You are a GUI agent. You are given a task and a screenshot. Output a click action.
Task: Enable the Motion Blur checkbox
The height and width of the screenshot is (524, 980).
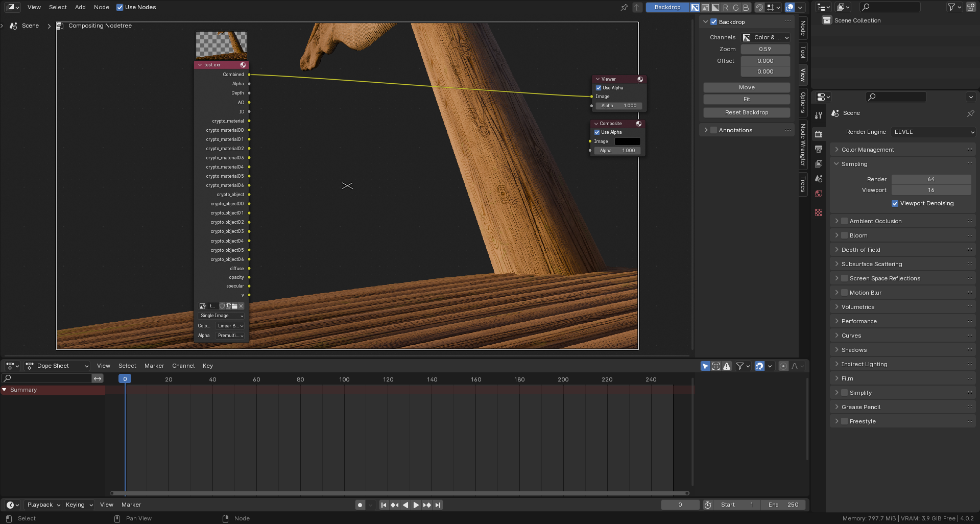click(x=844, y=293)
